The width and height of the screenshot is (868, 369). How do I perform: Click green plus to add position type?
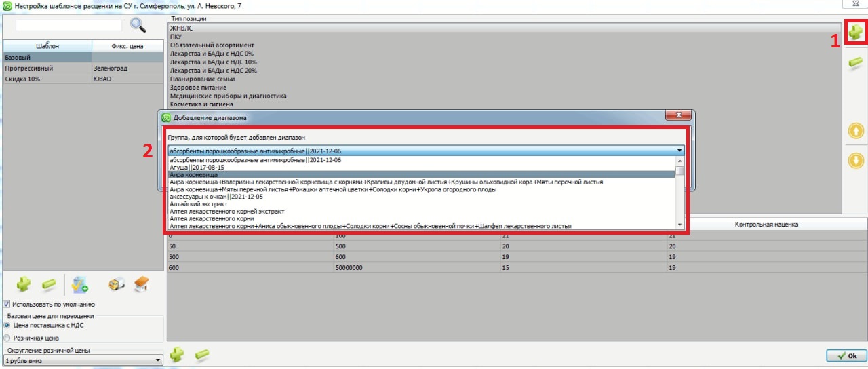coord(856,31)
